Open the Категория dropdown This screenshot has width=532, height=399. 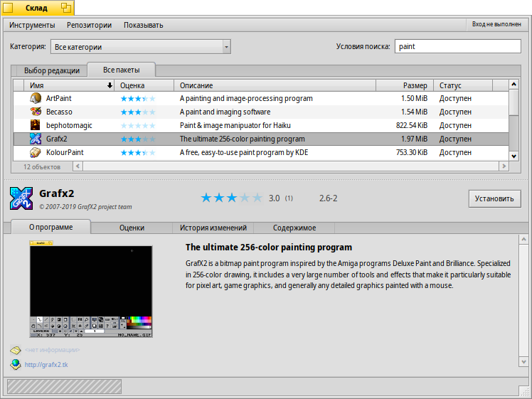point(141,47)
